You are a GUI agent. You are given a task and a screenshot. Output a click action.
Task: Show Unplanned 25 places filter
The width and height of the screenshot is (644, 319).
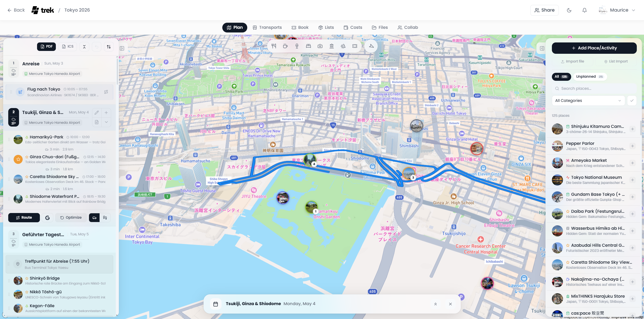point(590,76)
